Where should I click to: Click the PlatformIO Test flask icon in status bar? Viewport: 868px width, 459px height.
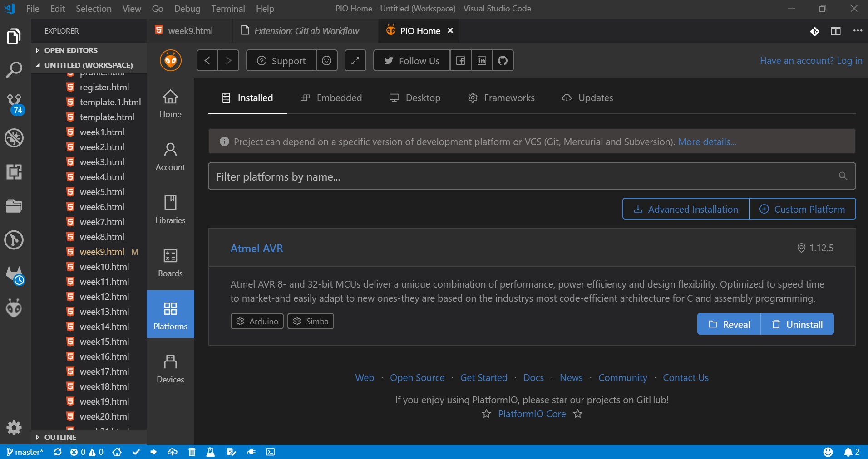point(211,452)
